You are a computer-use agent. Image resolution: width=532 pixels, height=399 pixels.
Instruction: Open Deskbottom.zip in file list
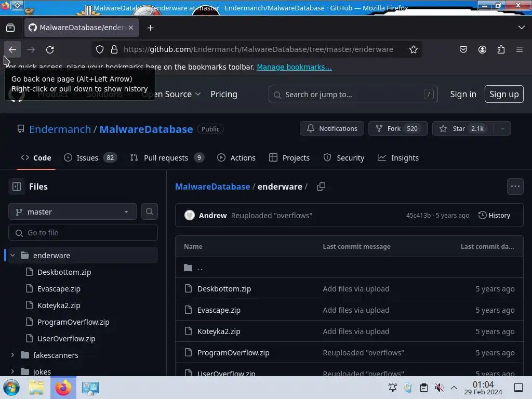224,289
